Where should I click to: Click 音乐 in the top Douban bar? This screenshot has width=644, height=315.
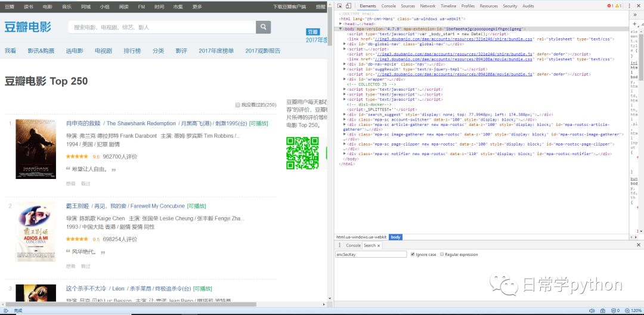click(x=67, y=7)
